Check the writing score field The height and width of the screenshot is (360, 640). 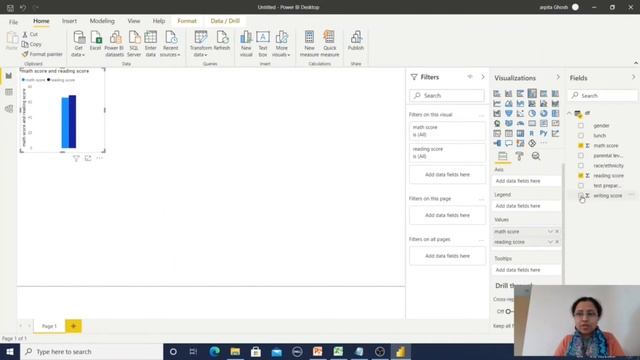pyautogui.click(x=581, y=196)
